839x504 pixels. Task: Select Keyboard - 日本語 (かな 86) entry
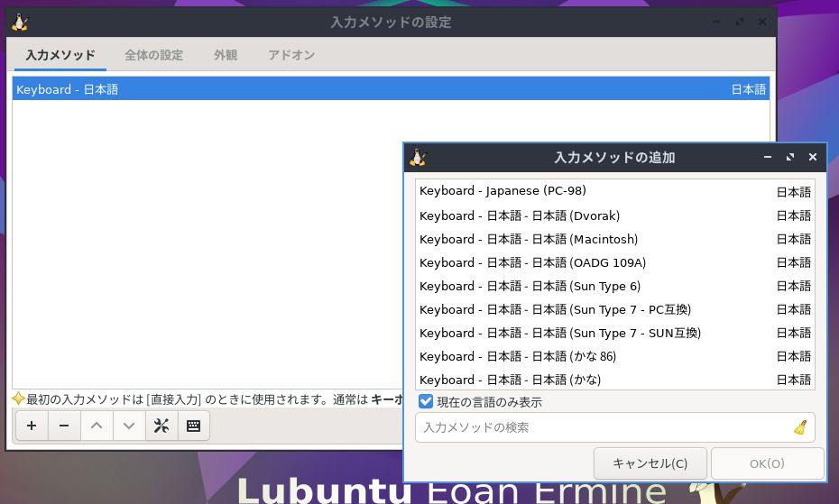point(614,356)
